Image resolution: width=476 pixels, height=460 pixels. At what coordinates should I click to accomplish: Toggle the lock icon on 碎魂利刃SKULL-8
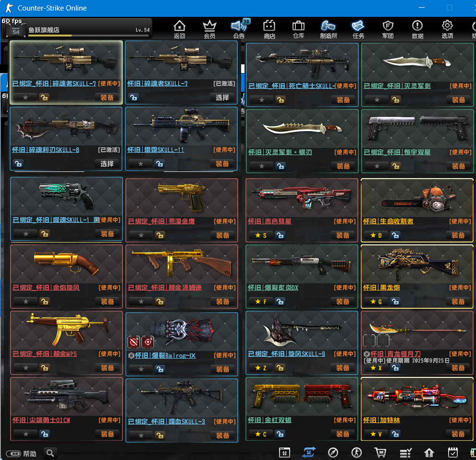(x=18, y=164)
